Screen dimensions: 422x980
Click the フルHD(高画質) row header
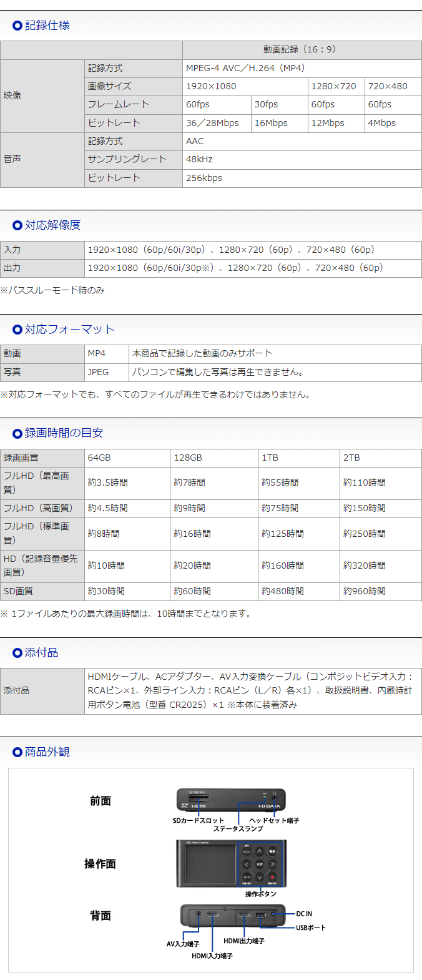42,508
